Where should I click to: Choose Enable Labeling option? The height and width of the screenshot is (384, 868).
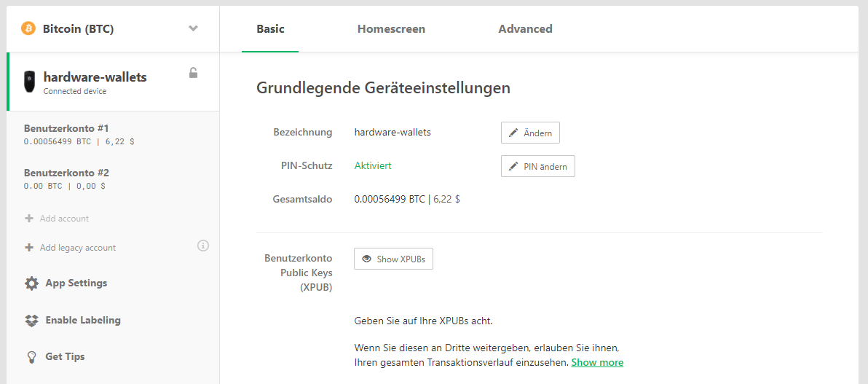point(83,320)
